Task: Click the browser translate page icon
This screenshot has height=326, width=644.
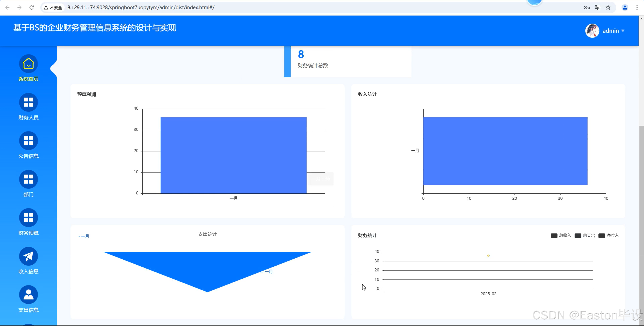Action: [597, 7]
